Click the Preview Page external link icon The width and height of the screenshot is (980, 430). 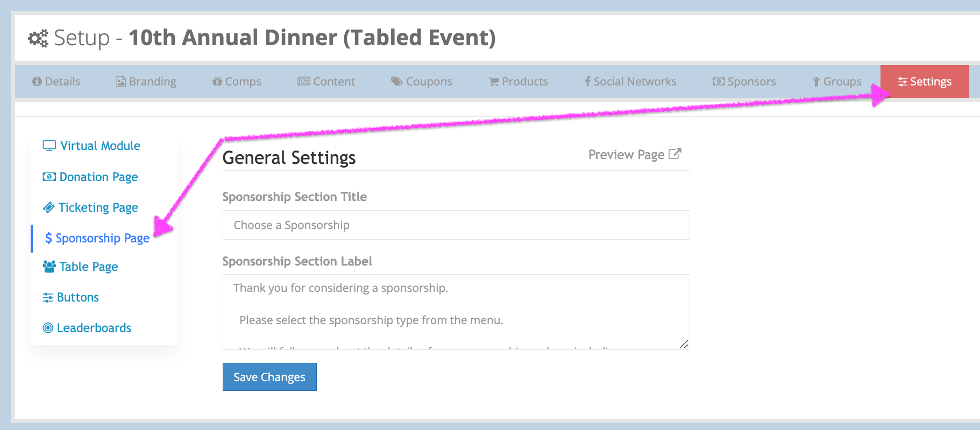tap(675, 154)
